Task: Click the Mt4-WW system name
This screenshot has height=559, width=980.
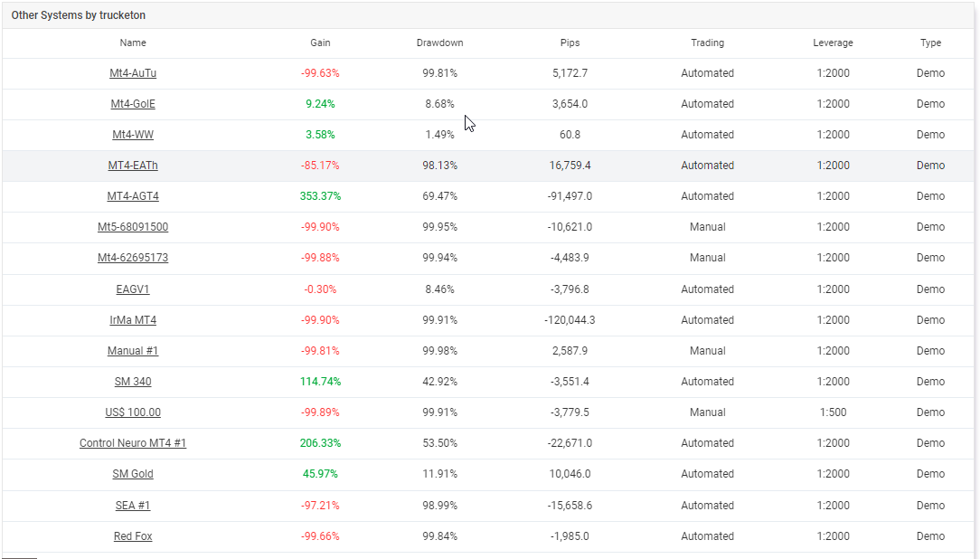Action: [x=133, y=135]
